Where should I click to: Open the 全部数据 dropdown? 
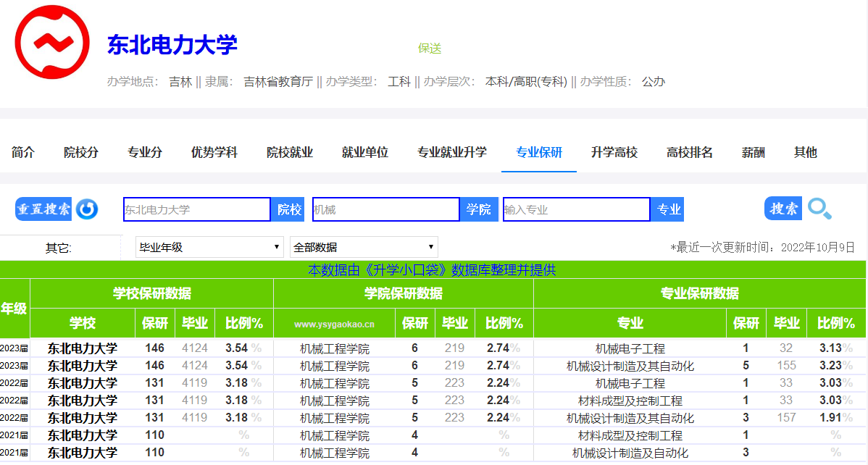(364, 247)
